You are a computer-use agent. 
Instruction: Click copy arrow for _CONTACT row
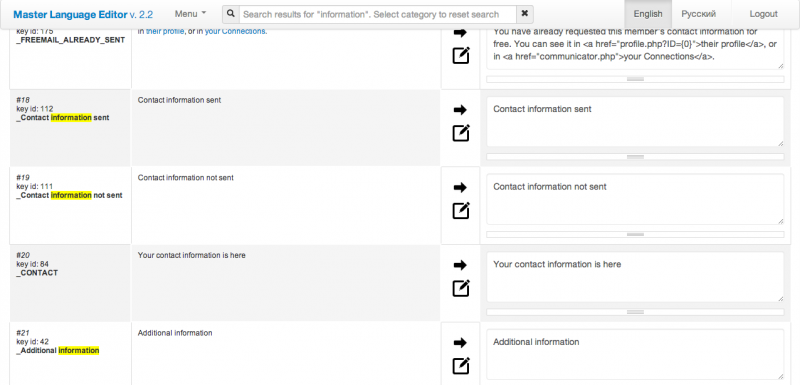coord(460,265)
